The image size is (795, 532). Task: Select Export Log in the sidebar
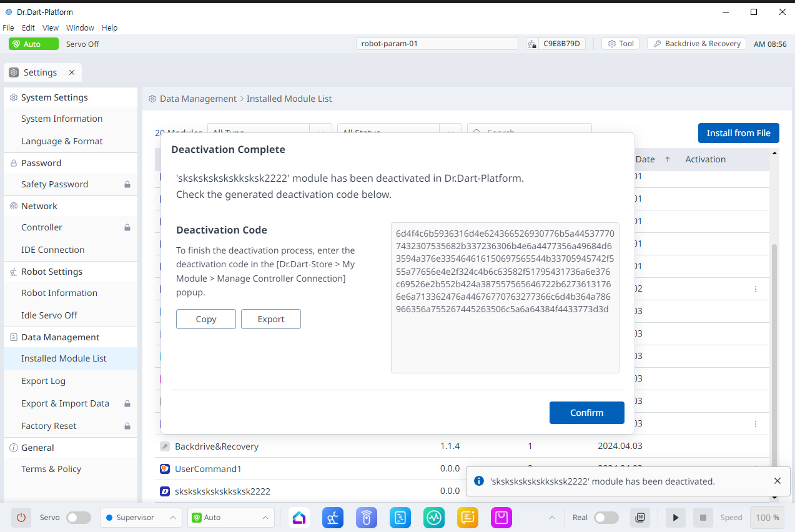tap(43, 381)
